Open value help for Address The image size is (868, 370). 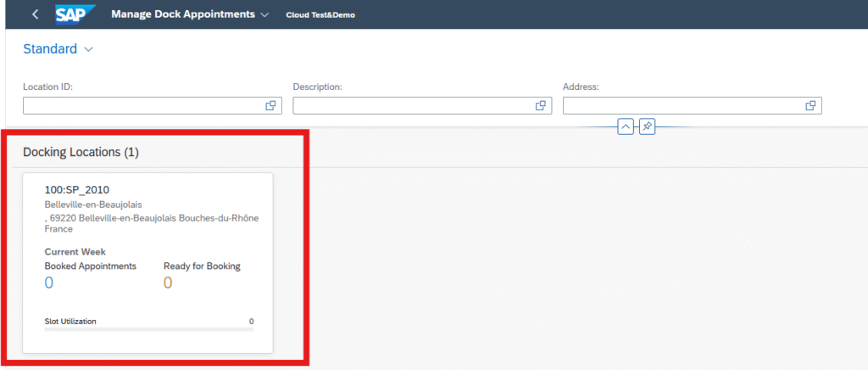pyautogui.click(x=810, y=106)
